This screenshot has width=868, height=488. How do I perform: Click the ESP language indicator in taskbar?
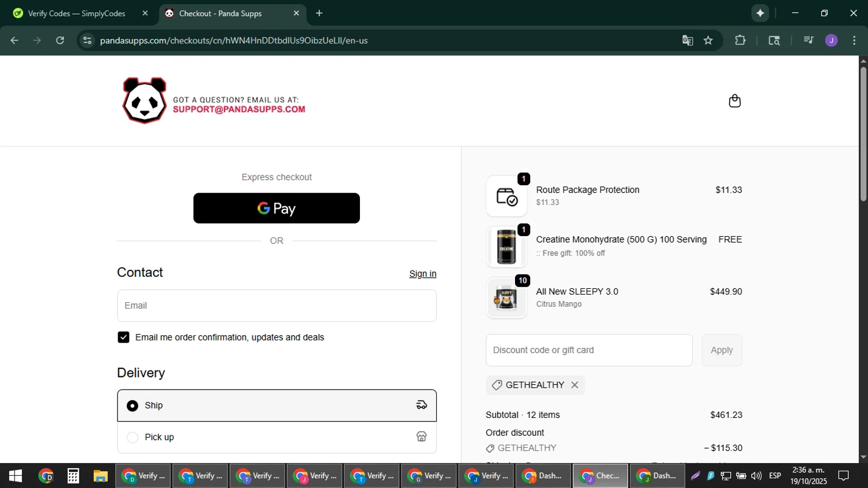(775, 476)
